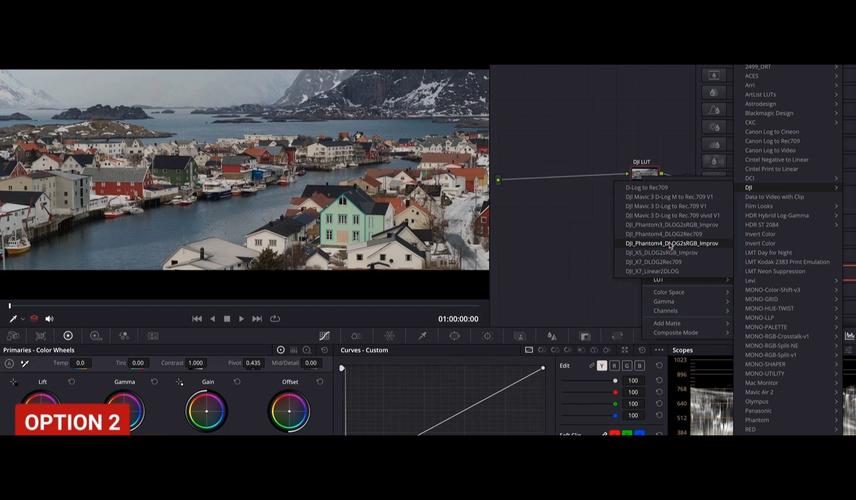Select the Color Wheels palette icon
Viewport: 856px width, 500px height.
click(x=68, y=336)
